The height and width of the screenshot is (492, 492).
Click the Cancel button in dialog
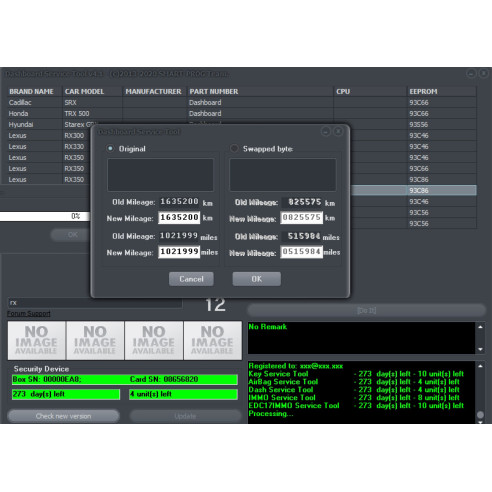click(x=191, y=279)
